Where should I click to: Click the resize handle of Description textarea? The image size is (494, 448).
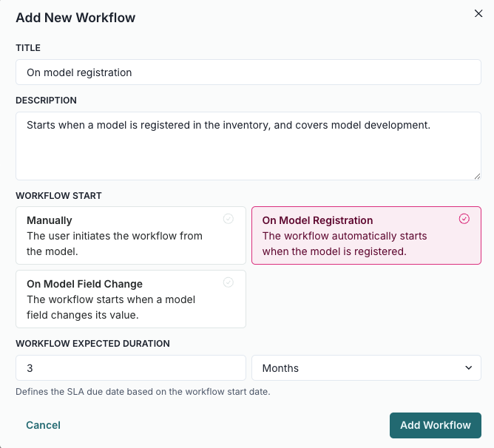477,175
